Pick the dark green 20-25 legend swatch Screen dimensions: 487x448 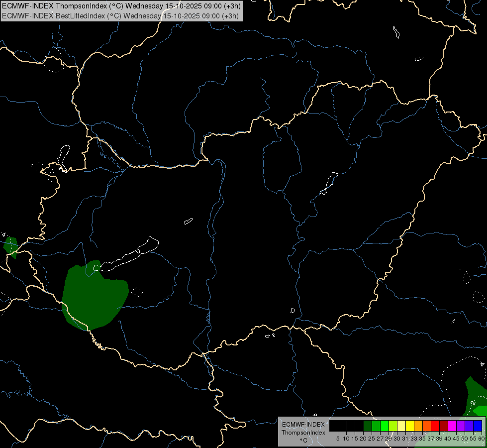(368, 426)
